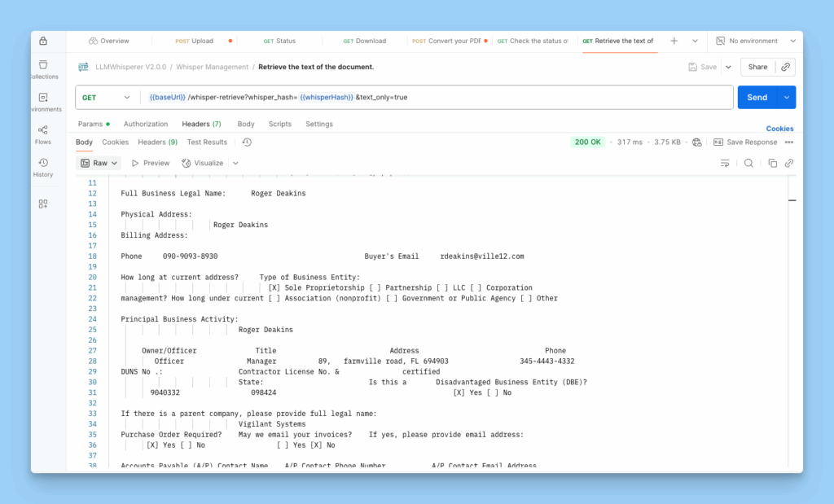Screen dimensions: 834x504
Task: Open the Raw response format dropdown
Action: (99, 163)
